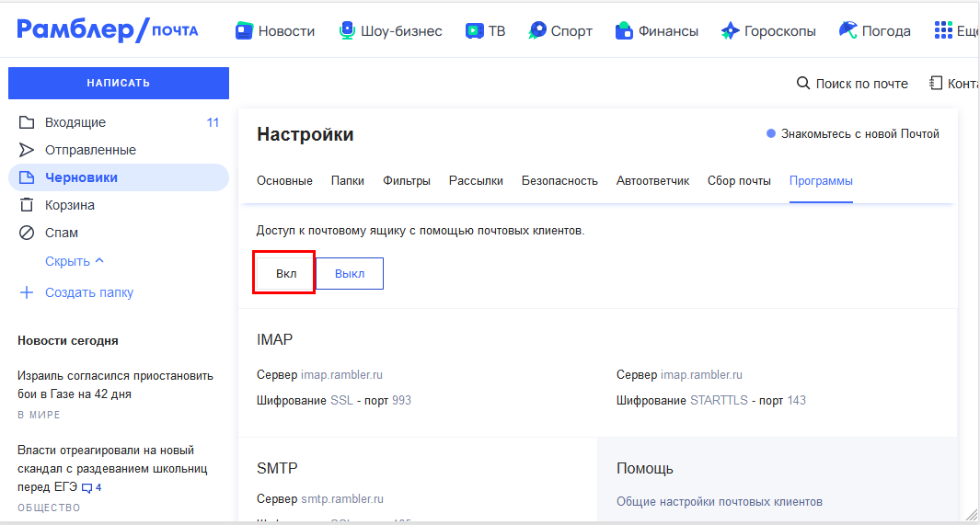The height and width of the screenshot is (525, 980).
Task: Collapse the folder list via Скрыть
Action: (74, 261)
